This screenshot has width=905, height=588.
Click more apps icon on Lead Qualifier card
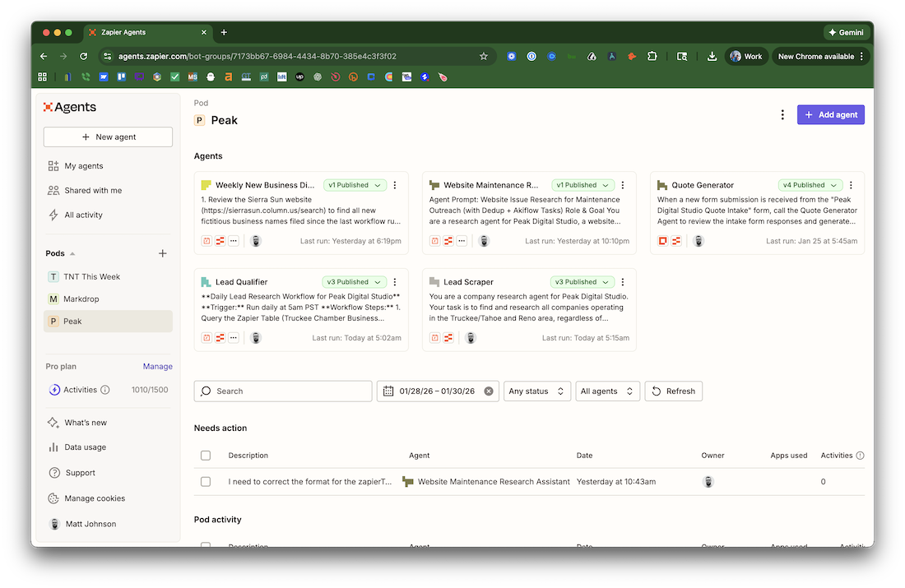coord(233,338)
